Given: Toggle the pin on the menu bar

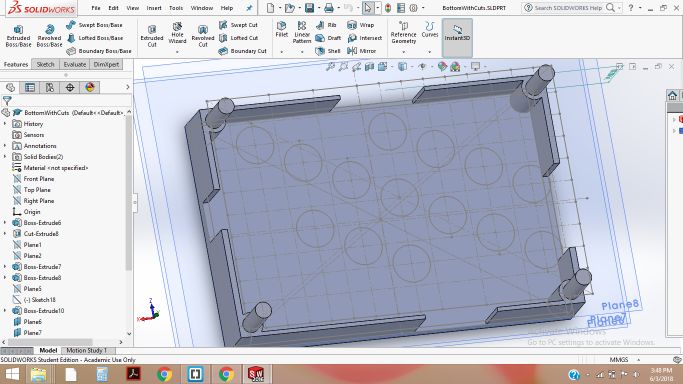Looking at the screenshot, I should coord(249,8).
